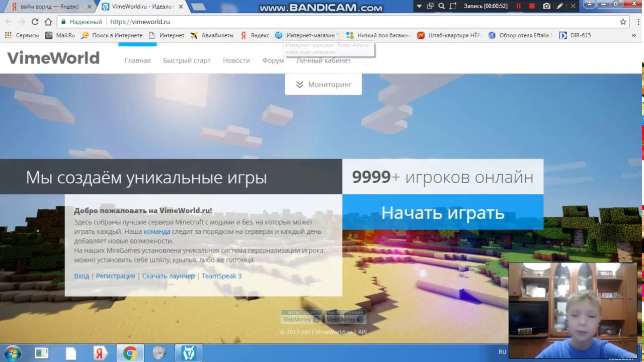Click the Bandicam magnifier search icon
Viewport: 644px width, 362px height.
pyautogui.click(x=441, y=6)
